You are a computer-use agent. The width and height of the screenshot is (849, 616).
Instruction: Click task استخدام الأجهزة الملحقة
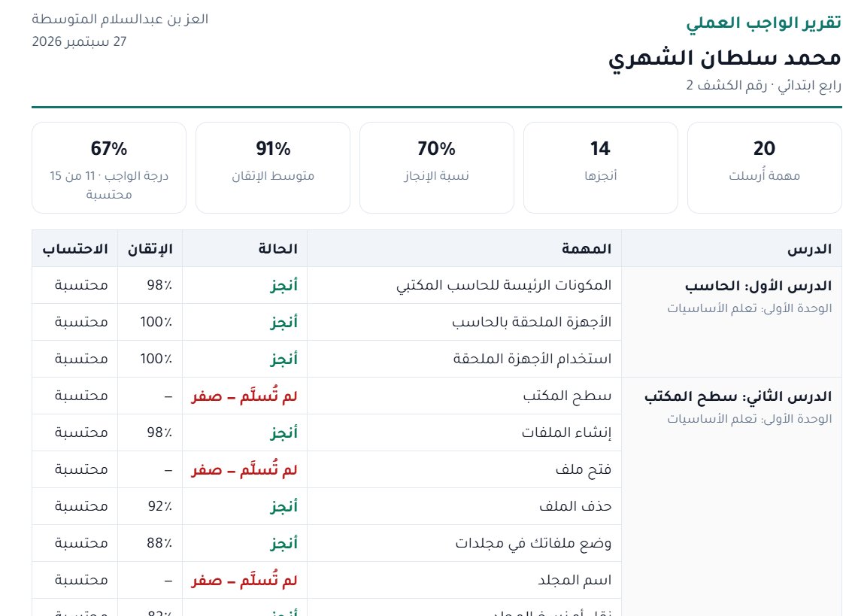click(x=532, y=359)
